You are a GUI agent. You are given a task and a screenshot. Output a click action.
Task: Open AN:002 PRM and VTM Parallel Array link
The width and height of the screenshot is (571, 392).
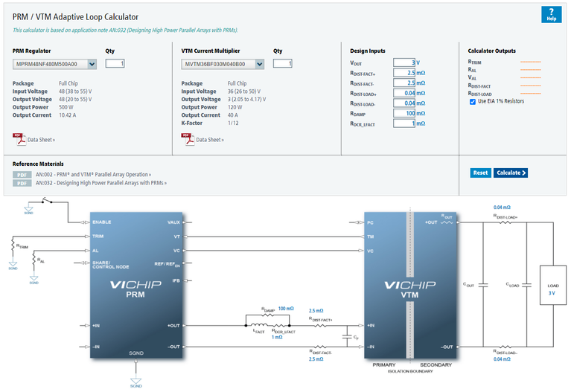pos(93,174)
